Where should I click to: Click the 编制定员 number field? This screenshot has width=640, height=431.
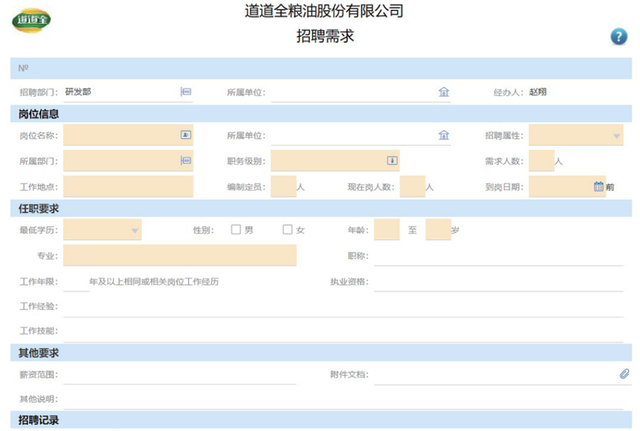284,187
